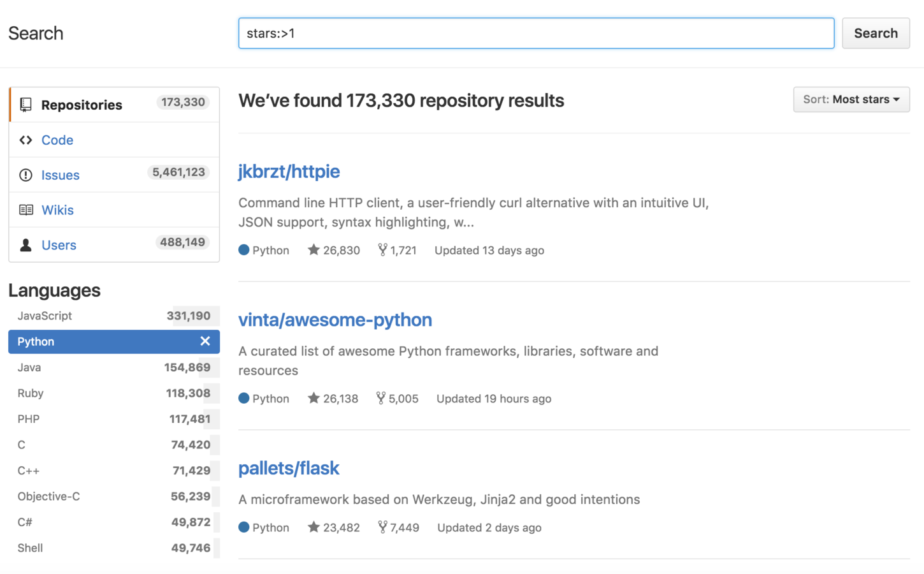Focus the search field containing stars:>1
924x574 pixels.
point(536,33)
